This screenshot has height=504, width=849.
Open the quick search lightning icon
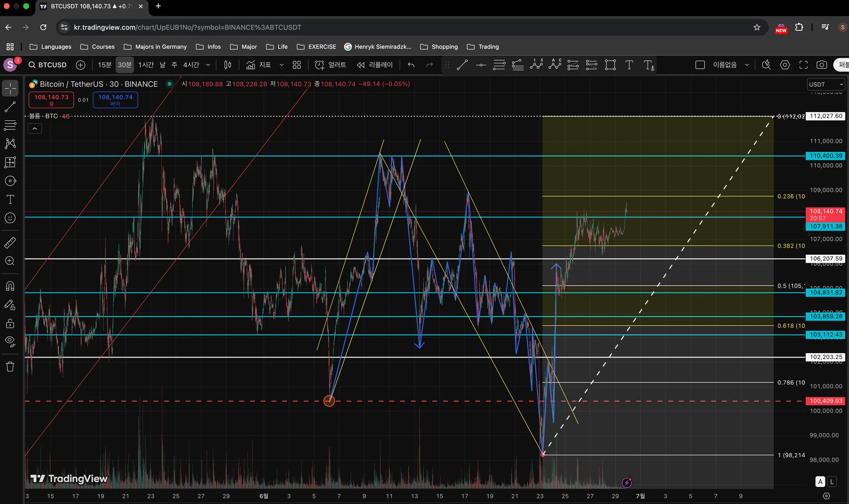[766, 65]
